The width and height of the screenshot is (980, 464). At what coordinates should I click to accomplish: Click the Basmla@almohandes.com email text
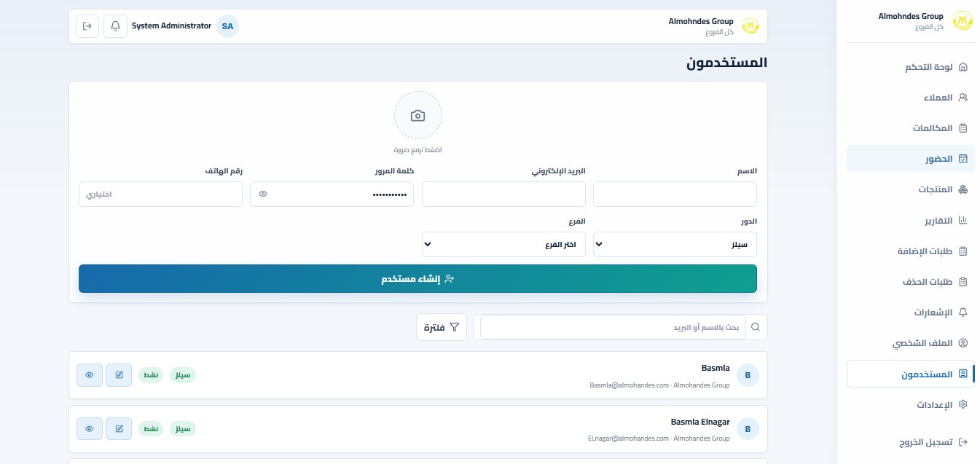tap(629, 385)
